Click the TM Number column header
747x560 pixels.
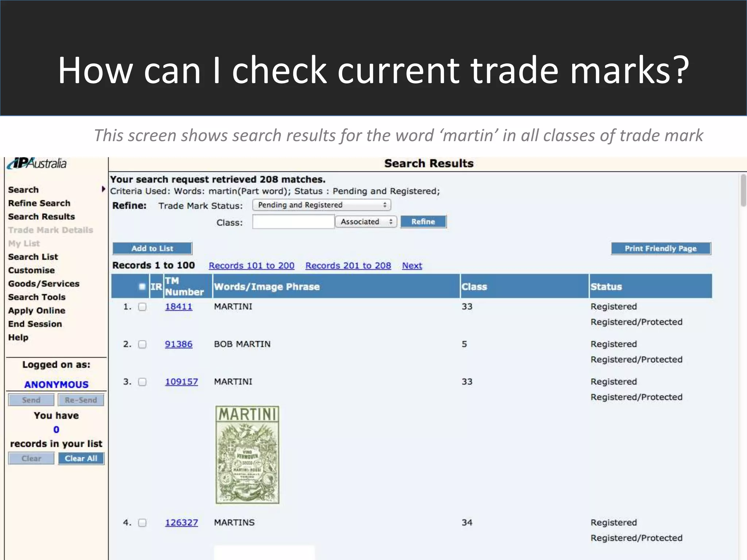pyautogui.click(x=188, y=286)
